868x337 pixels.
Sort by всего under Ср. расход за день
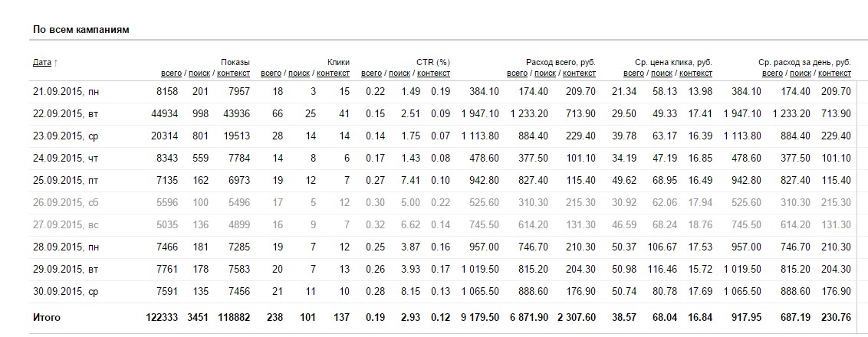[773, 74]
